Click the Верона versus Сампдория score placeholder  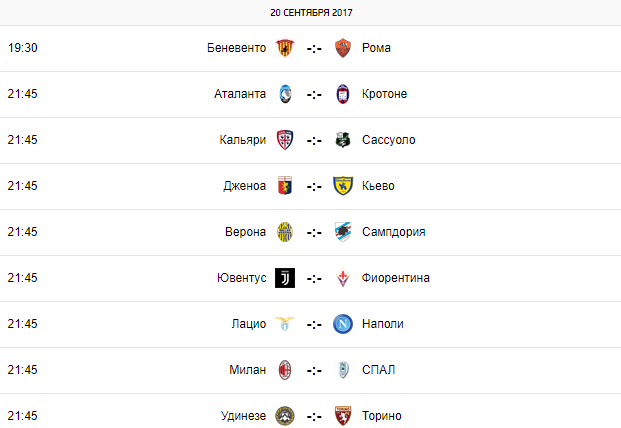pos(314,232)
